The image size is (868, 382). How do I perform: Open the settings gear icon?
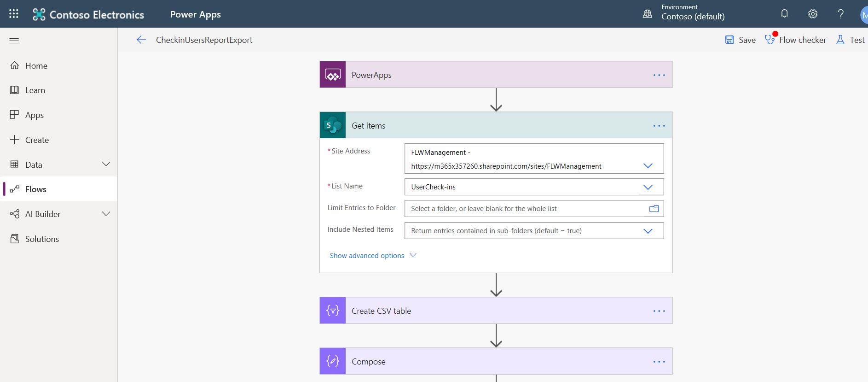click(x=813, y=14)
